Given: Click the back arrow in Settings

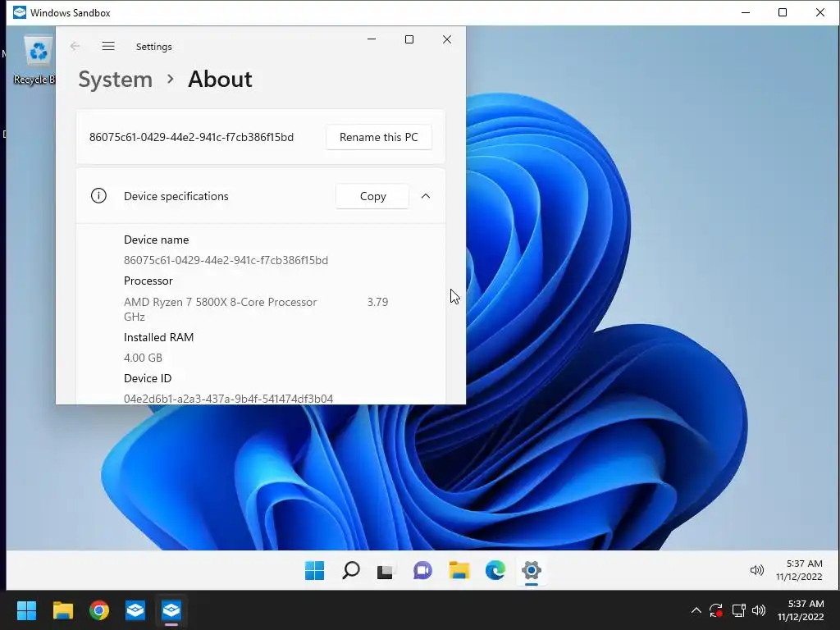Looking at the screenshot, I should [x=75, y=46].
